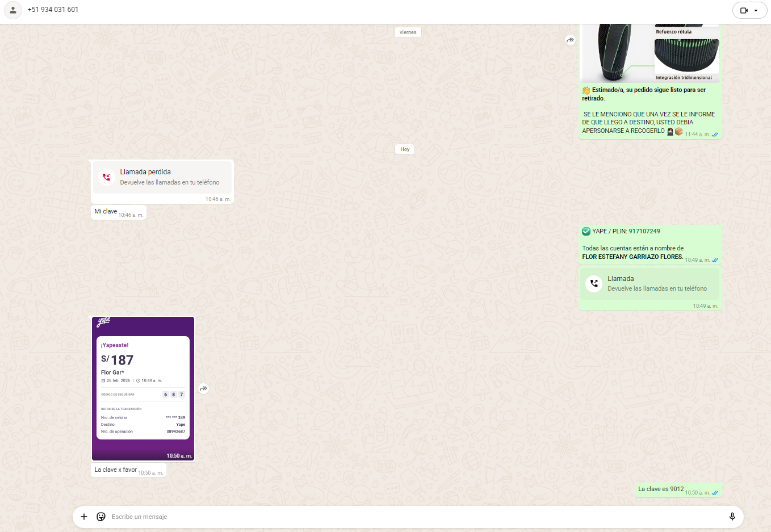This screenshot has height=532, width=771.
Task: Click the 'Hoy' date label
Action: (405, 149)
